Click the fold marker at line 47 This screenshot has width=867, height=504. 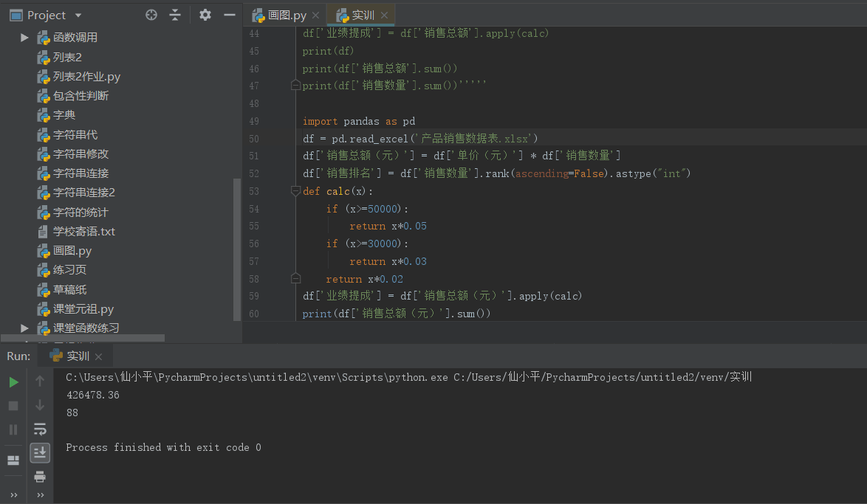point(296,85)
